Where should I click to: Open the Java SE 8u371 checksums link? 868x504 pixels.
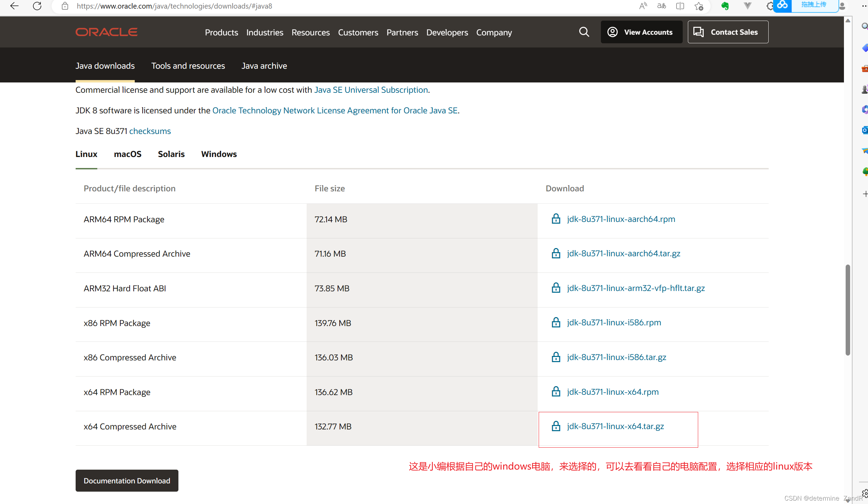tap(150, 131)
